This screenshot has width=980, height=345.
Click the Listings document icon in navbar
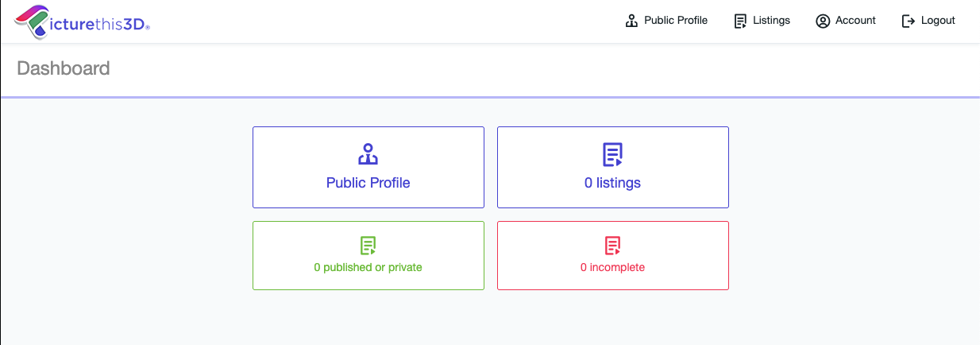tap(741, 21)
